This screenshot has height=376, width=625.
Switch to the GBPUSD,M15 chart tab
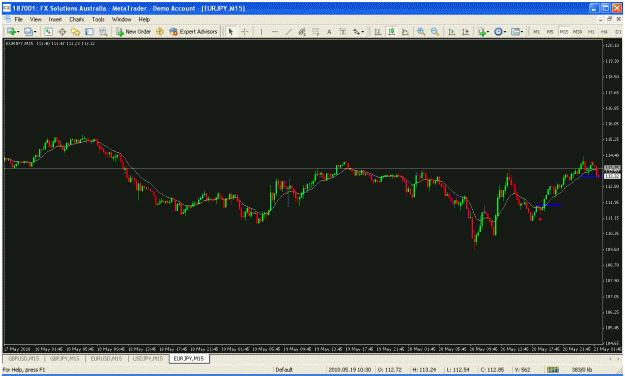tap(24, 358)
